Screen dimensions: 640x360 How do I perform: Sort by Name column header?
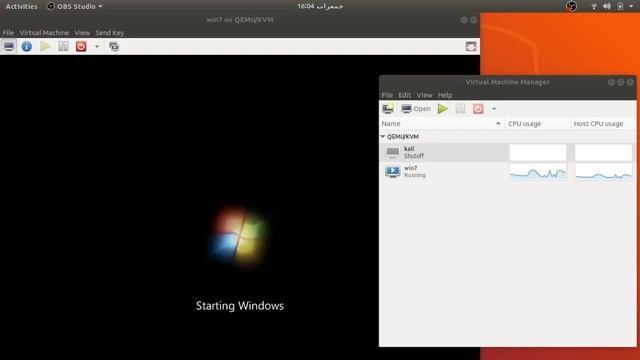pyautogui.click(x=442, y=123)
